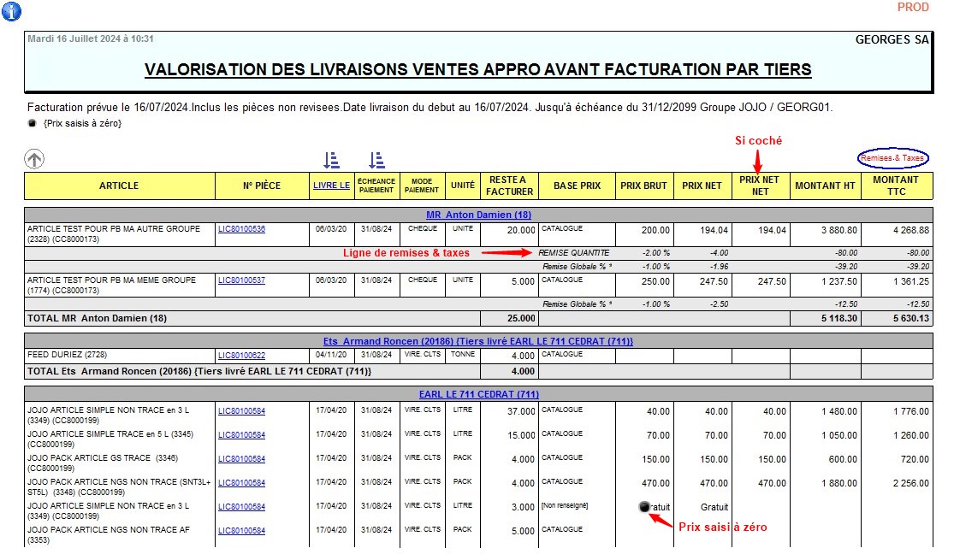Select EARL LE 711 CEDRAT (711) group header
Screen dimensions: 954x560
[x=478, y=394]
